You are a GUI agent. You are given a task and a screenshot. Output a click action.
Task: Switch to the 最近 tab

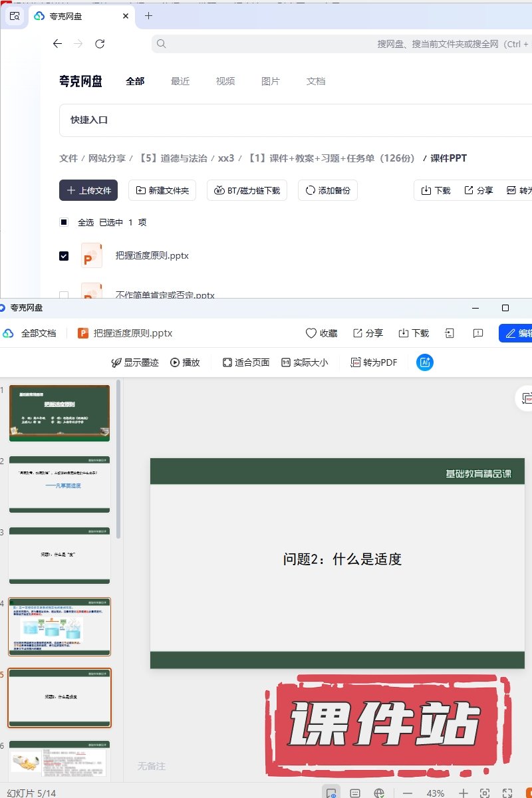pyautogui.click(x=180, y=81)
